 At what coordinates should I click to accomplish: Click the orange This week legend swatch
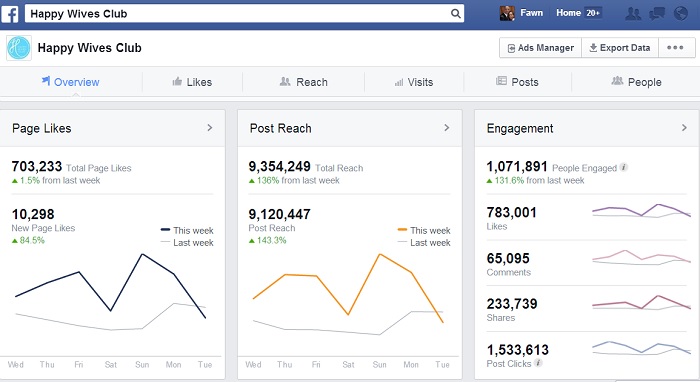click(x=402, y=230)
